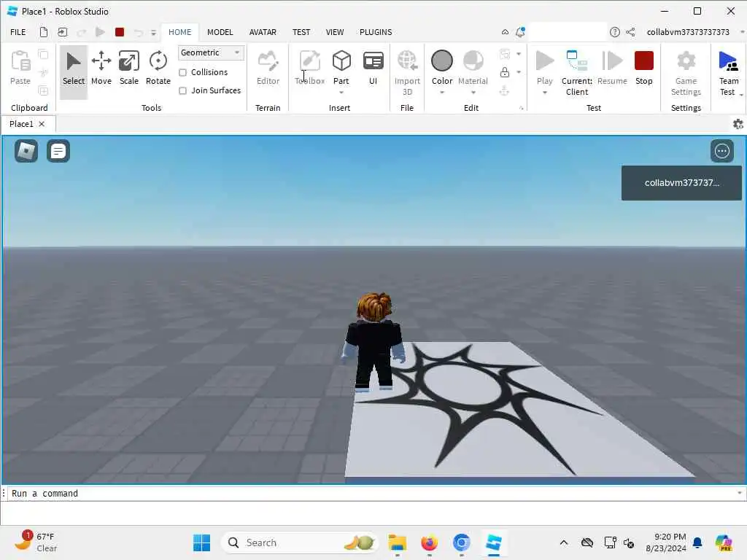
Task: Open File Explorer from the taskbar
Action: pyautogui.click(x=397, y=542)
